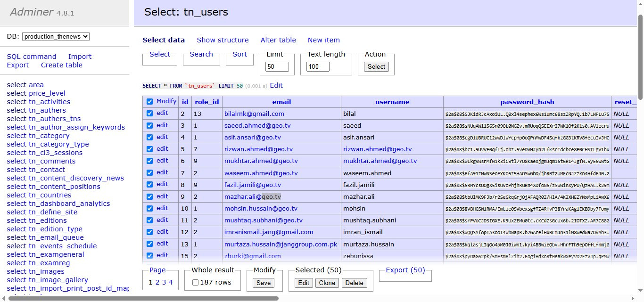Click the mukhtar.ahmed@geo.tv email link

tap(261, 161)
